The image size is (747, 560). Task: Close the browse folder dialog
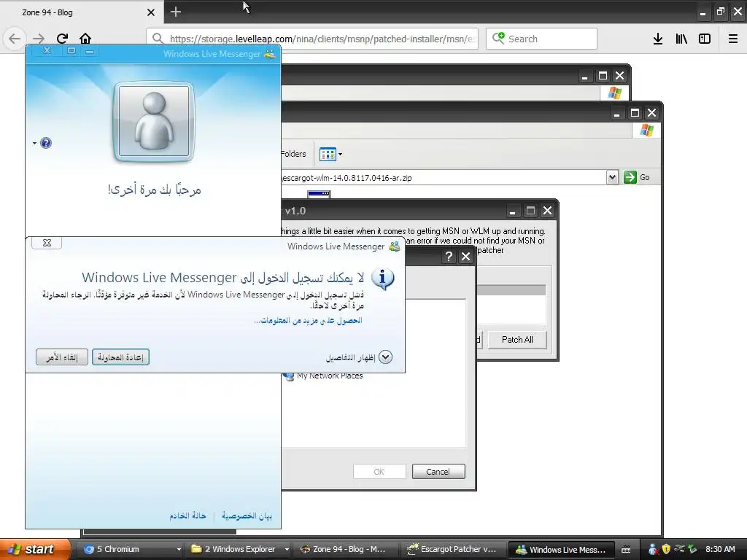pyautogui.click(x=466, y=257)
